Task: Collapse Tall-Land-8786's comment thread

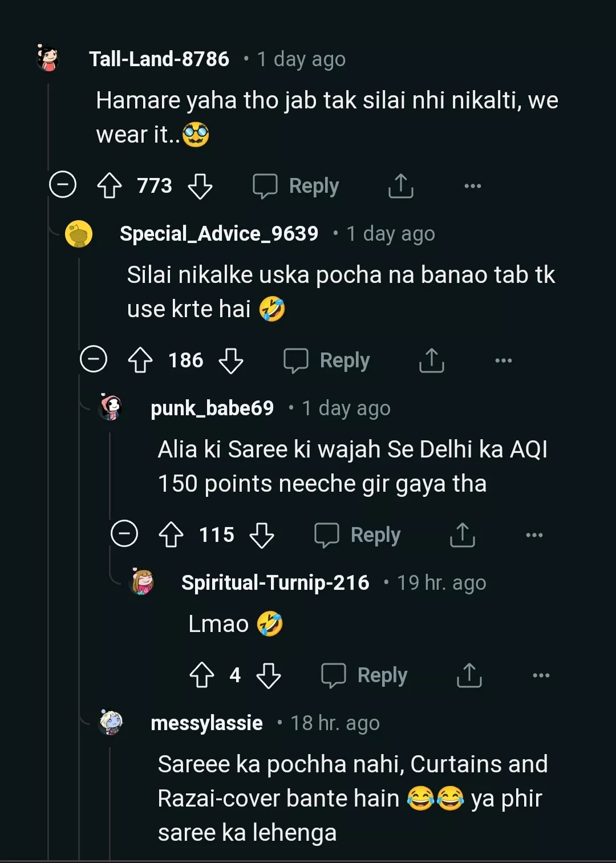Action: tap(63, 185)
